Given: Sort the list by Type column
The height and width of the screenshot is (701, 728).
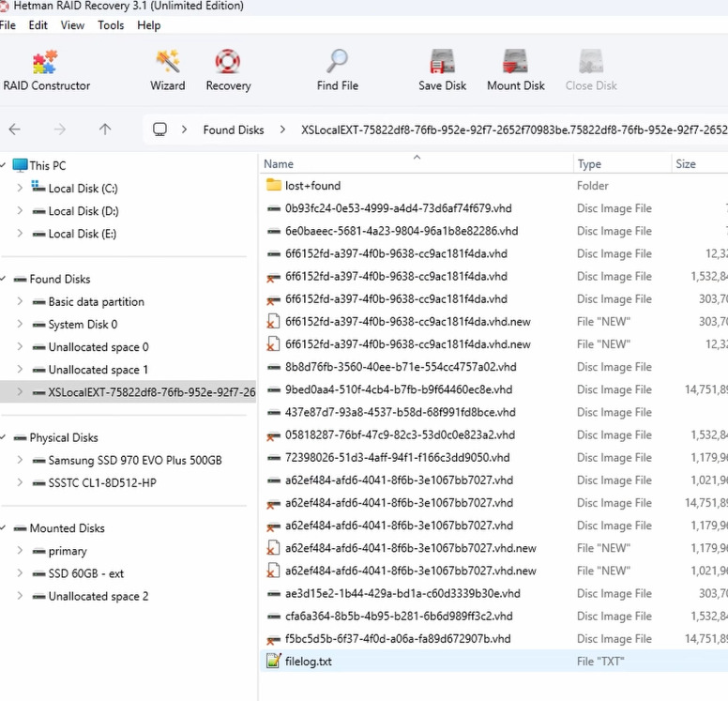Looking at the screenshot, I should click(622, 163).
